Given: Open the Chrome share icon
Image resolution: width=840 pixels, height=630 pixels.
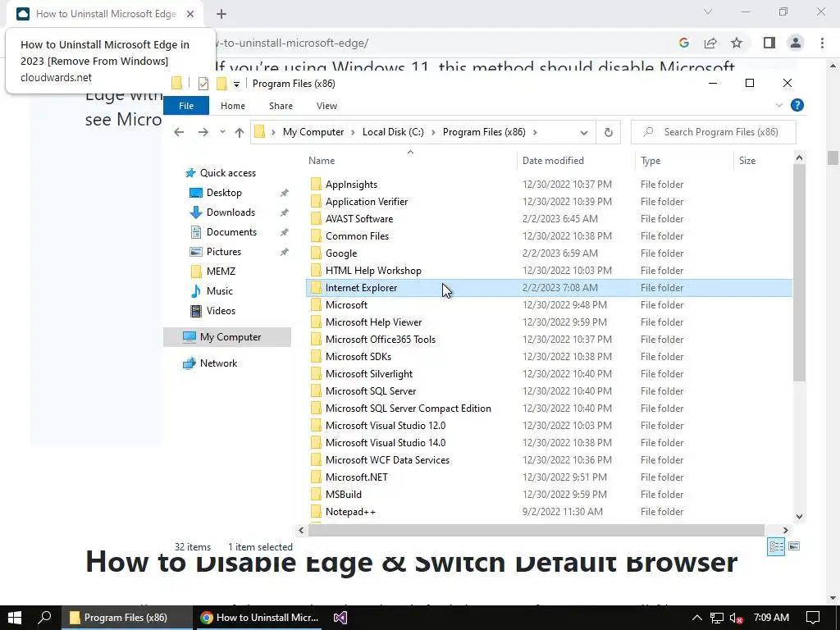Looking at the screenshot, I should (710, 43).
